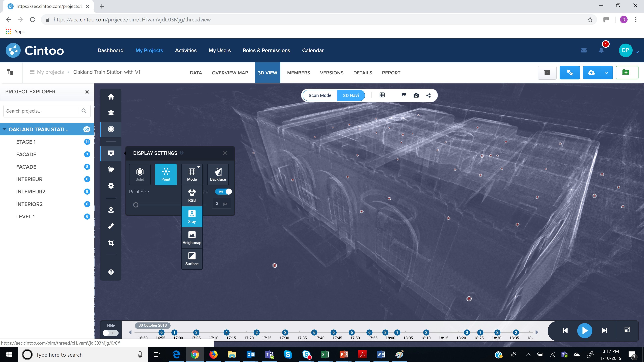The height and width of the screenshot is (362, 644).
Task: Switch to Scan Mode
Action: point(320,95)
